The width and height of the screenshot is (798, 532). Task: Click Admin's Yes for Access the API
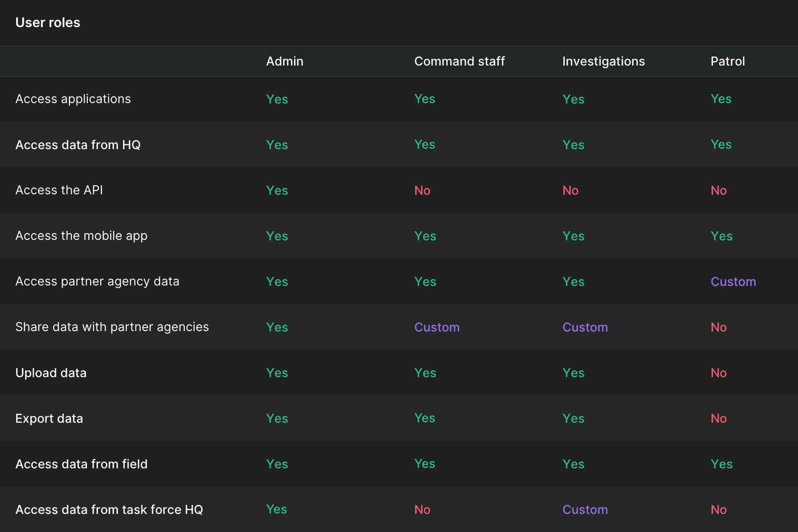(277, 190)
